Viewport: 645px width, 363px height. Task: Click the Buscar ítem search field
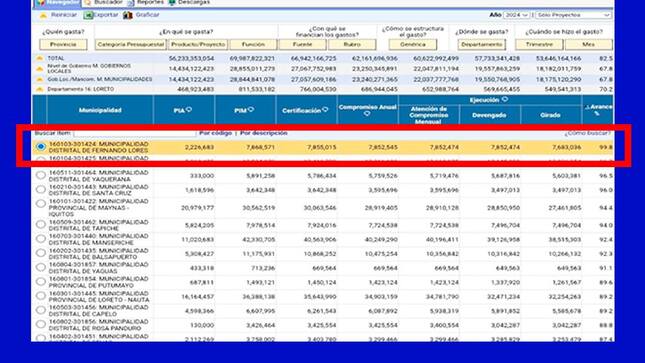135,133
